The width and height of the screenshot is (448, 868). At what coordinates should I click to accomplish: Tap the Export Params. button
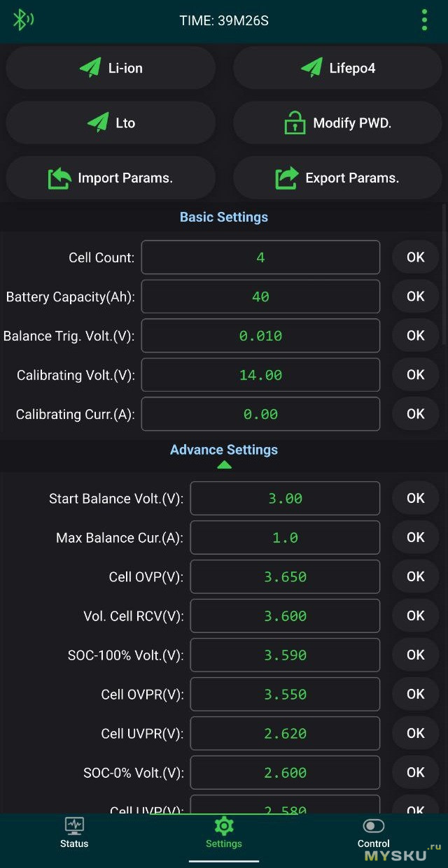337,178
